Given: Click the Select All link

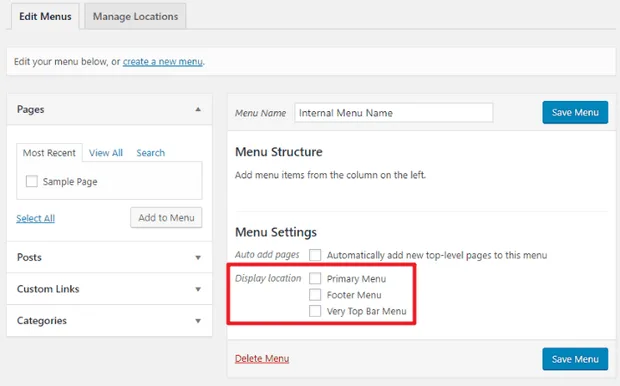Looking at the screenshot, I should point(36,218).
